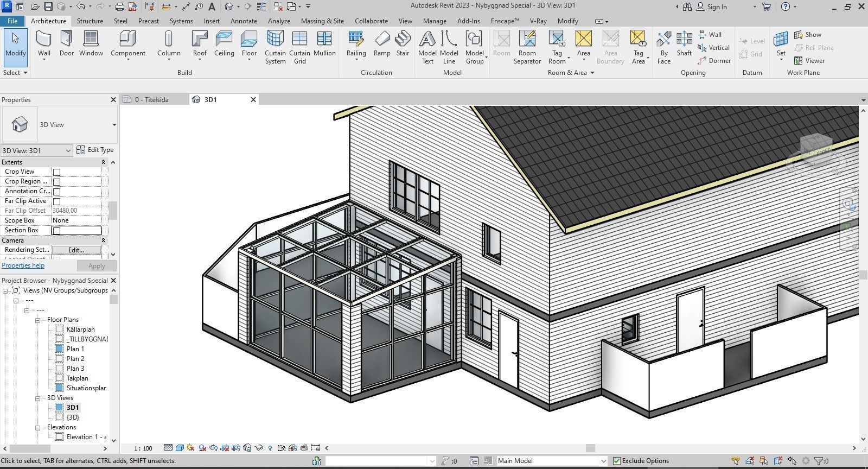868x469 pixels.
Task: Enable the Section Box checkbox
Action: [x=56, y=231]
